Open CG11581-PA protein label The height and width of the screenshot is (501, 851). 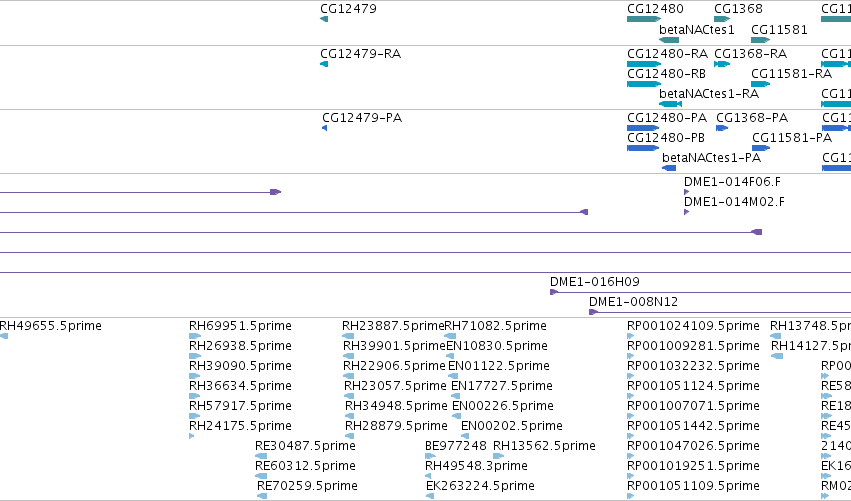coord(792,138)
